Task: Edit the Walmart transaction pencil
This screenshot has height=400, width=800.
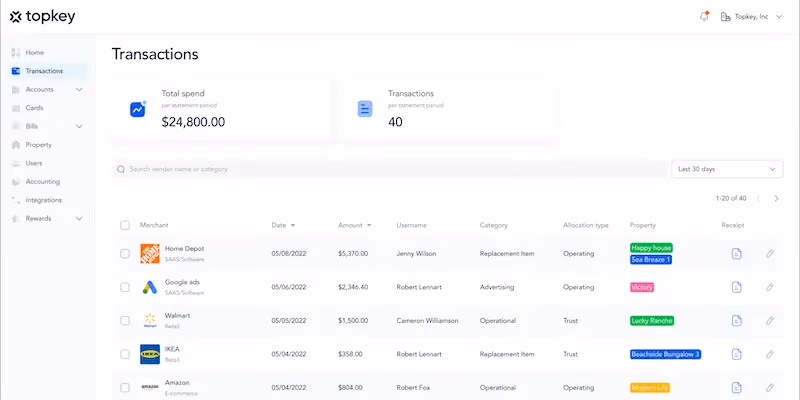Action: (770, 320)
